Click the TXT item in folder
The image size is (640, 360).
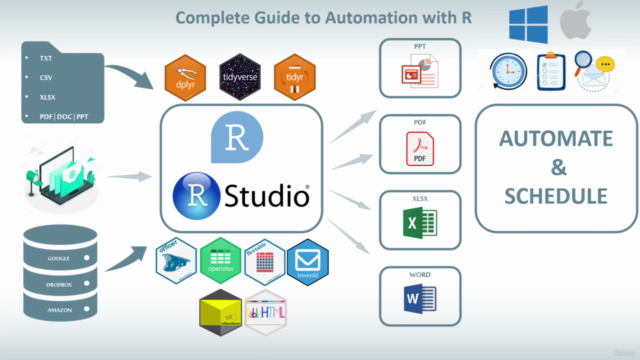click(x=46, y=58)
